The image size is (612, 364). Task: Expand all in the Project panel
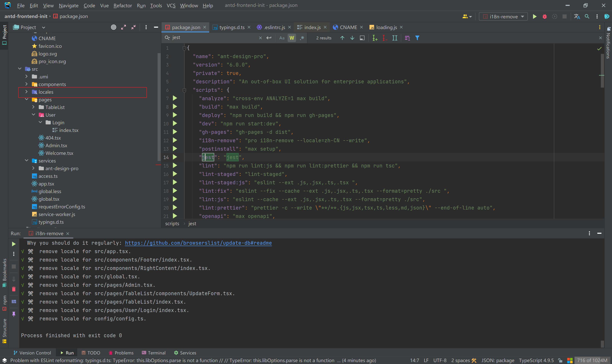[123, 27]
